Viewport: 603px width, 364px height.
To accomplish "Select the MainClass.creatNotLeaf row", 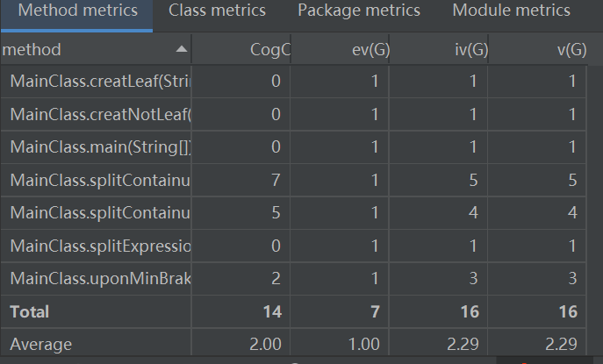I will coord(293,114).
